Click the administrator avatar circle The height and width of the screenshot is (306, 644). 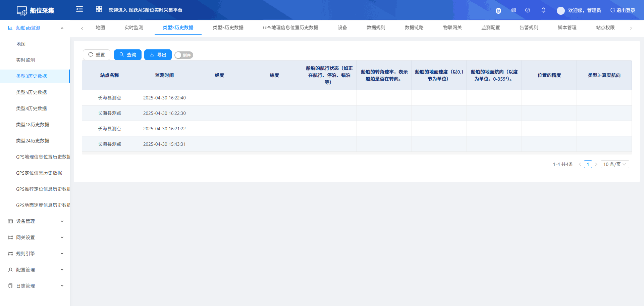(560, 11)
